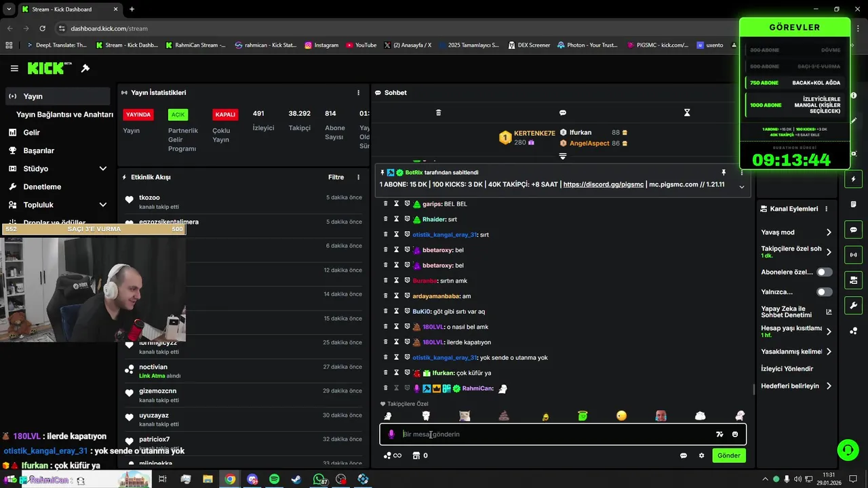Collapse the leaderboard with the arrow under it
The image size is (868, 488).
[x=562, y=157]
